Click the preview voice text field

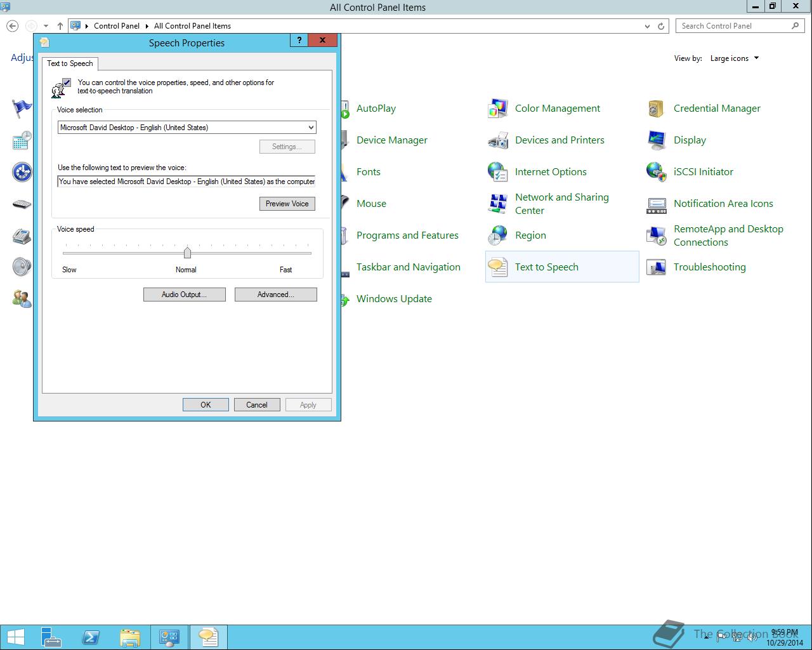187,182
